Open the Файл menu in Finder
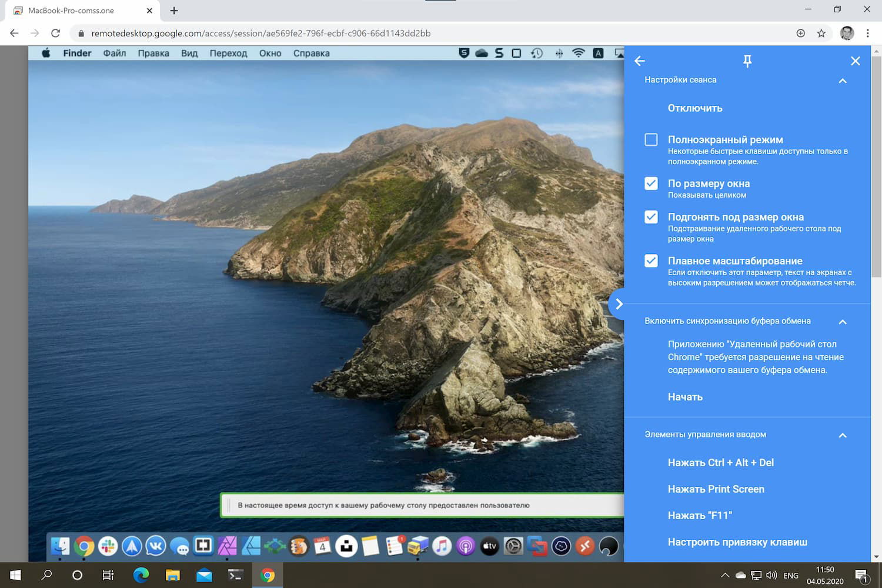 tap(115, 54)
